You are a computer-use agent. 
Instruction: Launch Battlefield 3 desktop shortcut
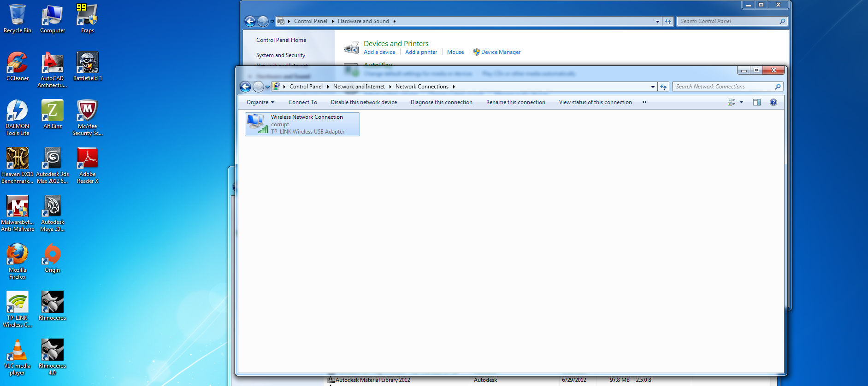[x=88, y=67]
